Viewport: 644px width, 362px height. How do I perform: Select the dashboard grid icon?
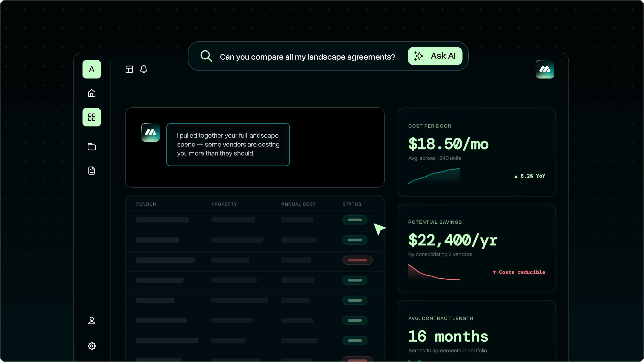(92, 117)
